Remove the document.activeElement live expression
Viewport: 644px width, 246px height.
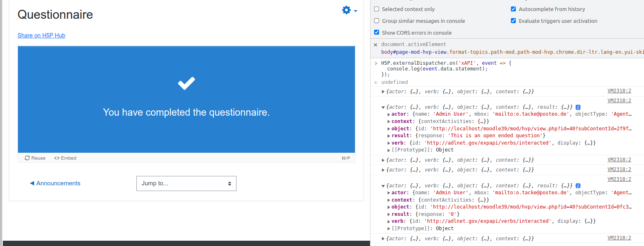pos(375,45)
